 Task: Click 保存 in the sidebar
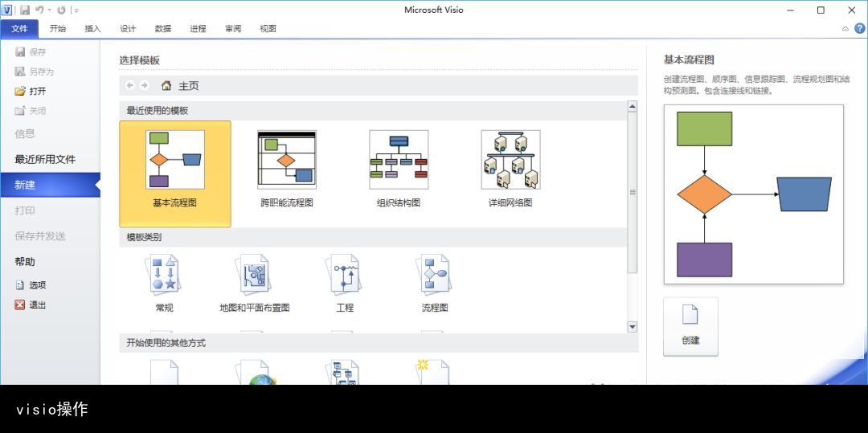click(31, 52)
